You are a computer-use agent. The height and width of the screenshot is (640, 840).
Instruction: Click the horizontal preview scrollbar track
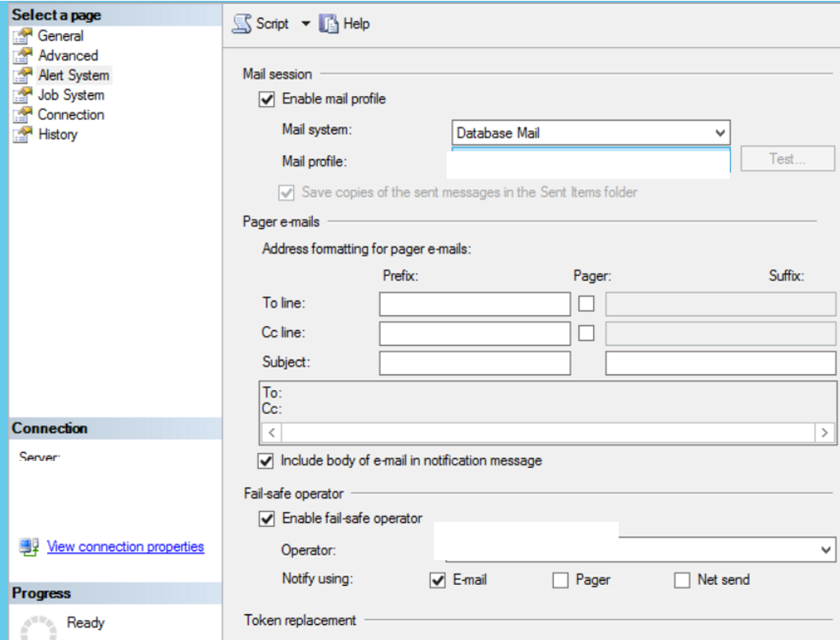[x=548, y=432]
